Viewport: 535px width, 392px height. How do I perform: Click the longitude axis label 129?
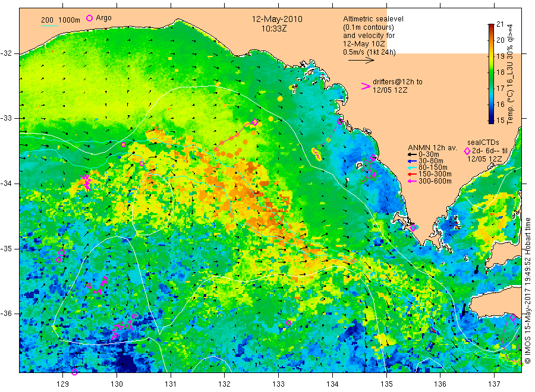[63, 384]
